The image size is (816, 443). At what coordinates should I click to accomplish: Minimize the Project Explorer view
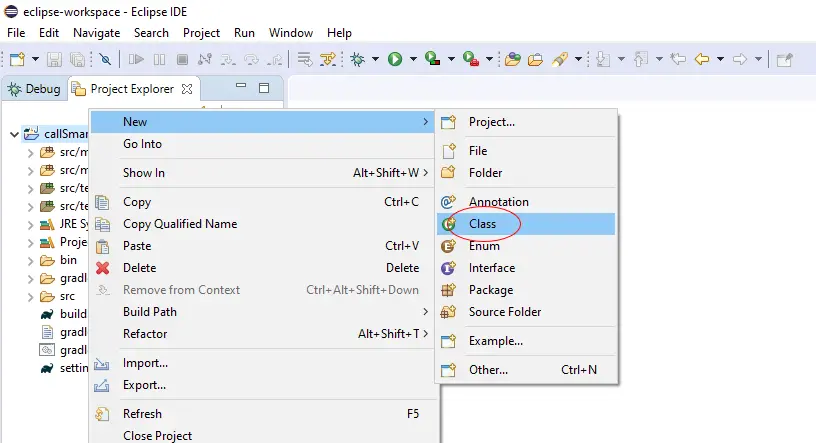click(241, 86)
